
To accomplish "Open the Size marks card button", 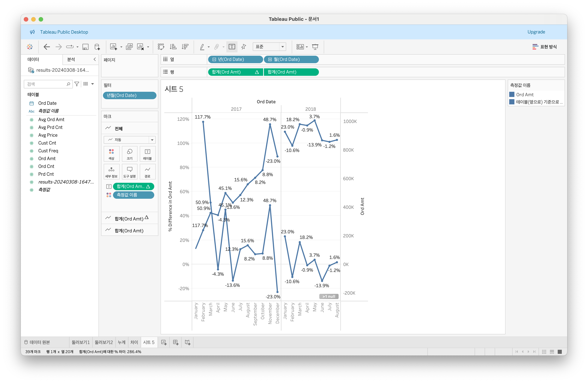I will point(130,154).
